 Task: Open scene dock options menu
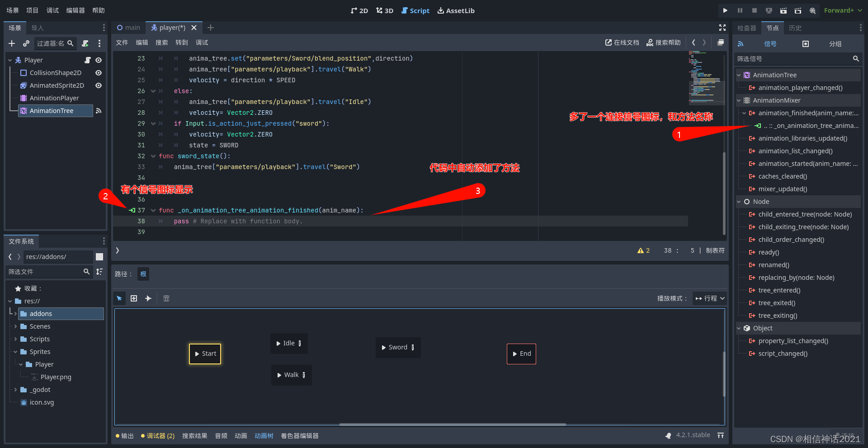[99, 43]
